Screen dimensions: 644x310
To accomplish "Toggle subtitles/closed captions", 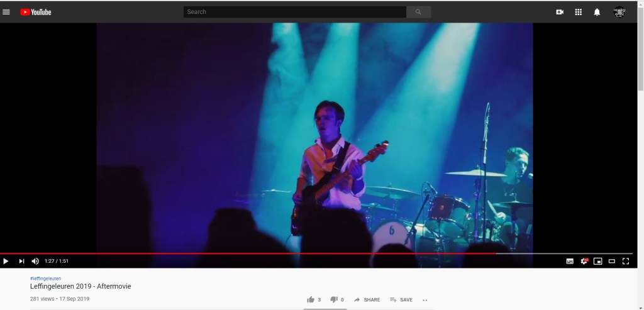I will [570, 261].
